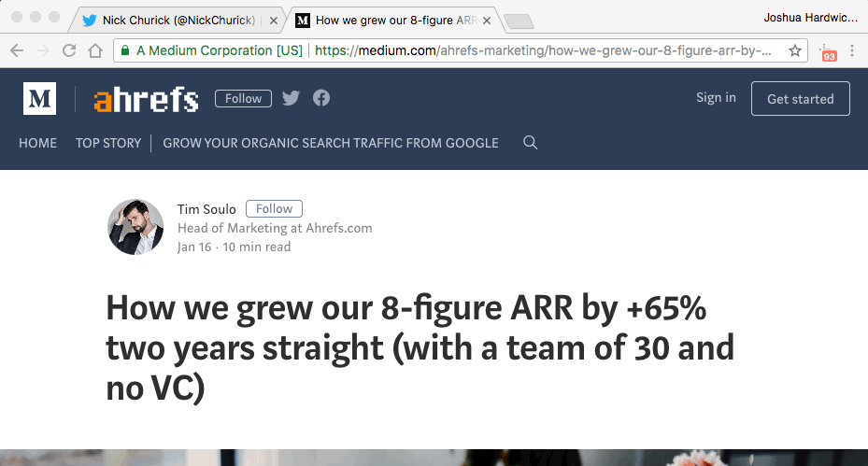Open a new browser tab
This screenshot has height=466, width=868.
519,21
